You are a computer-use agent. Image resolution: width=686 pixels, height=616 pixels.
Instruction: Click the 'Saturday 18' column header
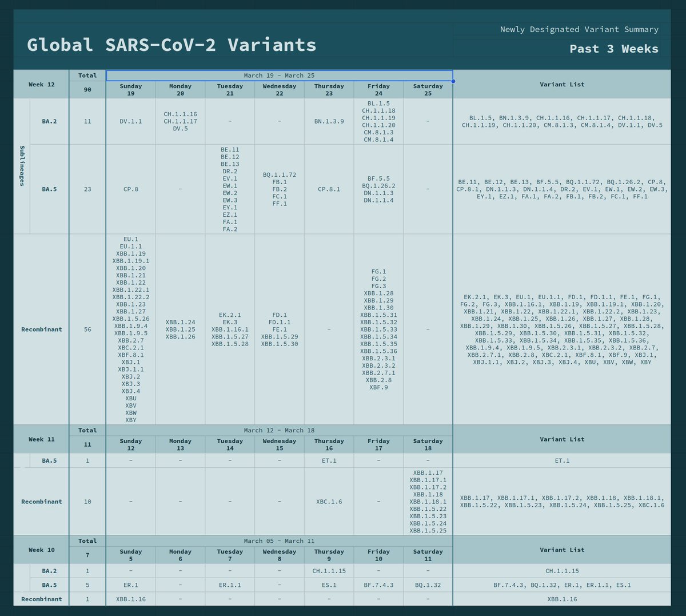click(x=428, y=444)
